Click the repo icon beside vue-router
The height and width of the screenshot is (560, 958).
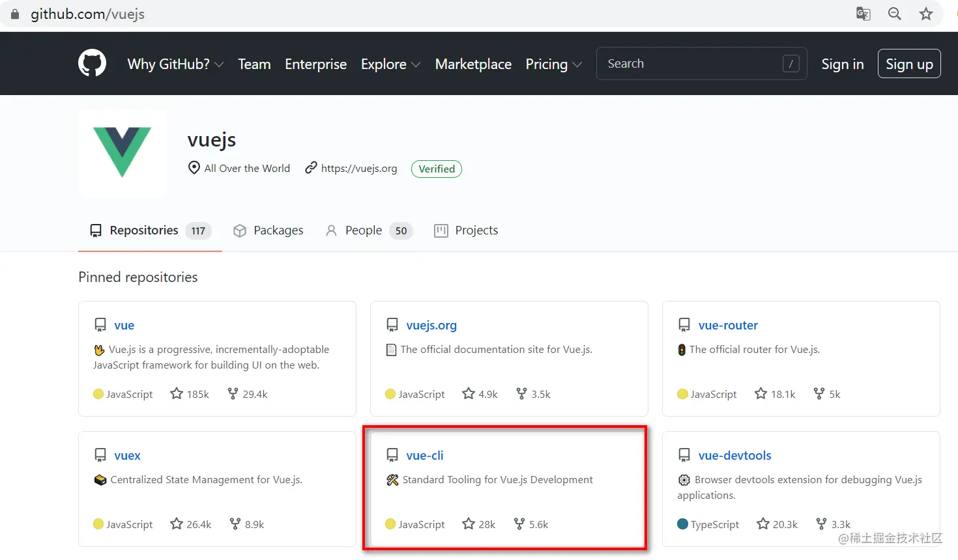pos(684,325)
